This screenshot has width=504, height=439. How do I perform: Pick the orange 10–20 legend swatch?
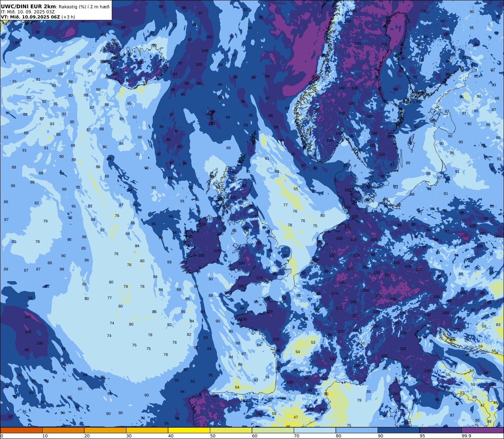point(63,430)
